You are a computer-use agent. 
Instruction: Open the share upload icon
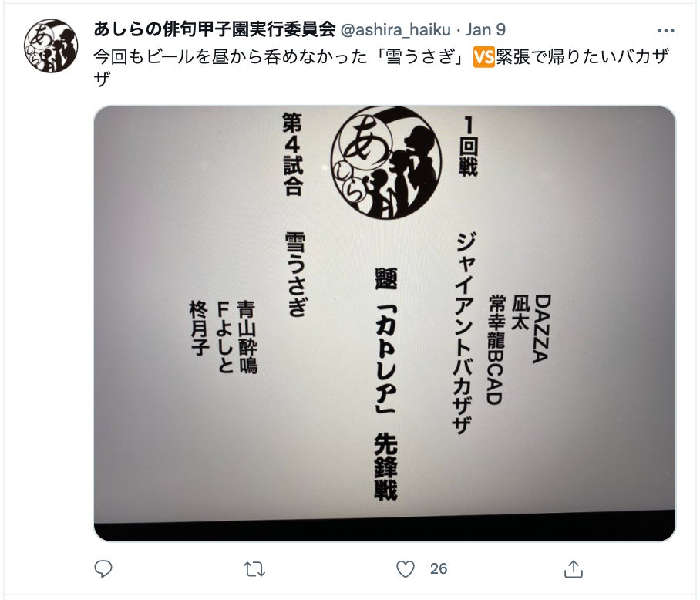pos(574,569)
